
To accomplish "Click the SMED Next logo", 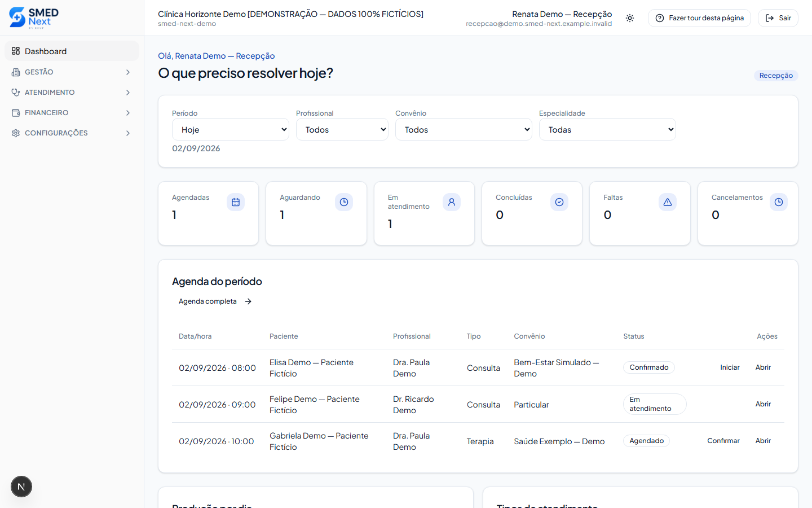I will pyautogui.click(x=34, y=17).
